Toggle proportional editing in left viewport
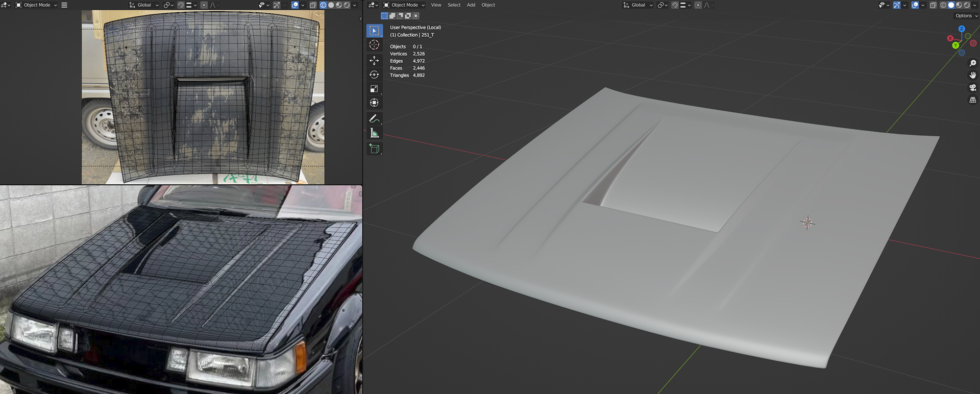This screenshot has width=980, height=394. pyautogui.click(x=204, y=5)
